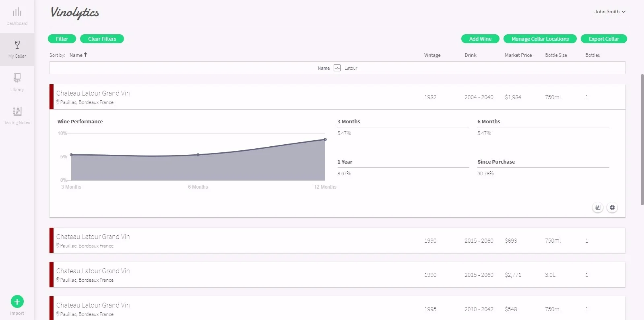This screenshot has width=644, height=320.
Task: Sort by the Bottles column header
Action: (592, 55)
